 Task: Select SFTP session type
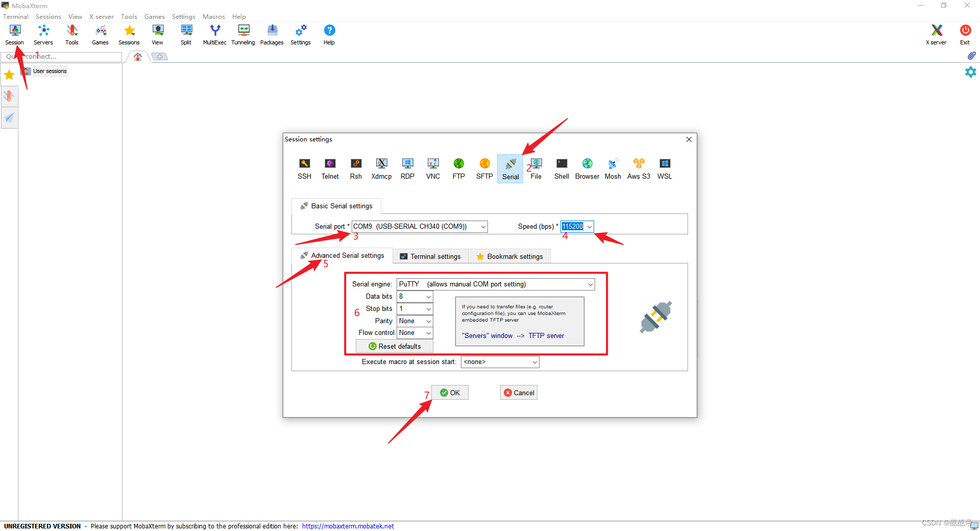tap(484, 169)
